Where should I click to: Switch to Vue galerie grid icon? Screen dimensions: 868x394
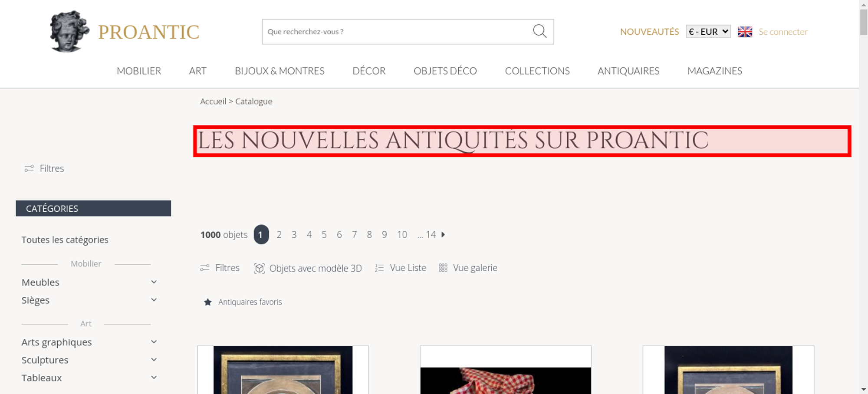click(x=443, y=268)
